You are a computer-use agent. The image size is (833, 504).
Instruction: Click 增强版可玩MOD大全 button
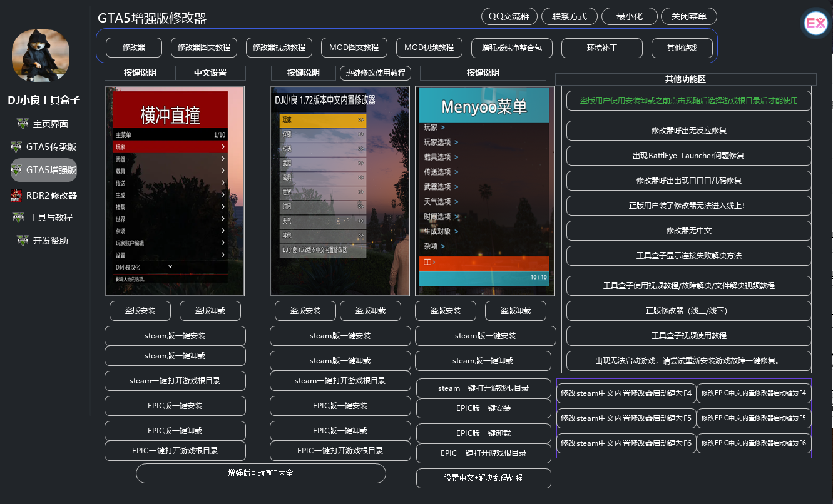[x=261, y=473]
